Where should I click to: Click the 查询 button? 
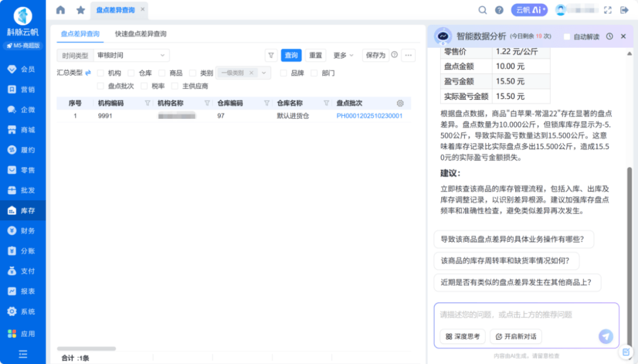(x=291, y=55)
